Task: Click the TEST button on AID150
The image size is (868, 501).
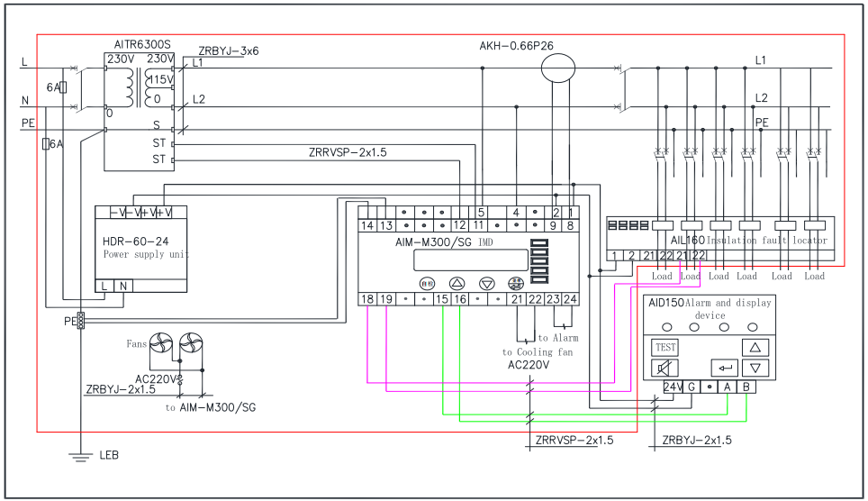Action: tap(665, 348)
